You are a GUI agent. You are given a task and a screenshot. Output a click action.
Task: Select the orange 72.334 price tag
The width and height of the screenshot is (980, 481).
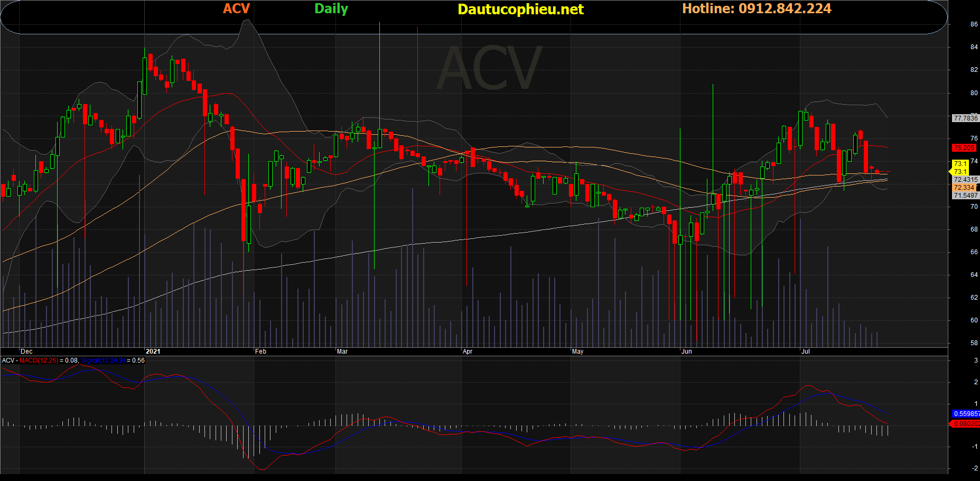pyautogui.click(x=964, y=188)
